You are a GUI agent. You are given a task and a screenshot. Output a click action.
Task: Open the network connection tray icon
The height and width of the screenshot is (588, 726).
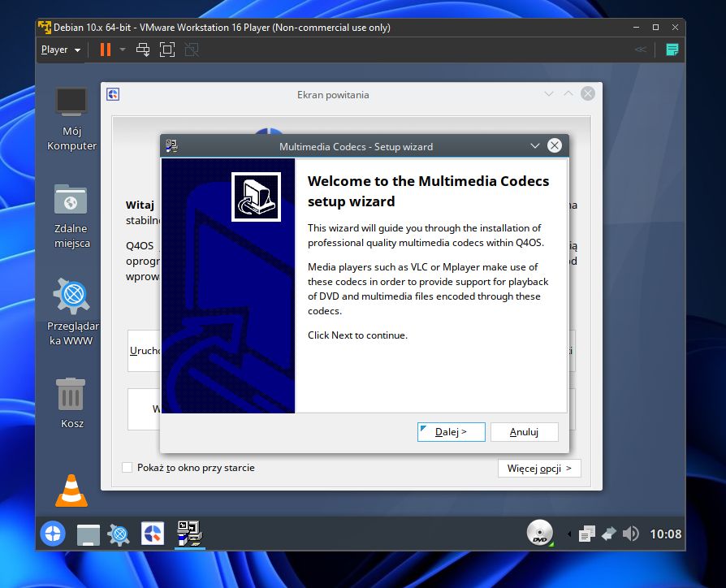[x=608, y=534]
